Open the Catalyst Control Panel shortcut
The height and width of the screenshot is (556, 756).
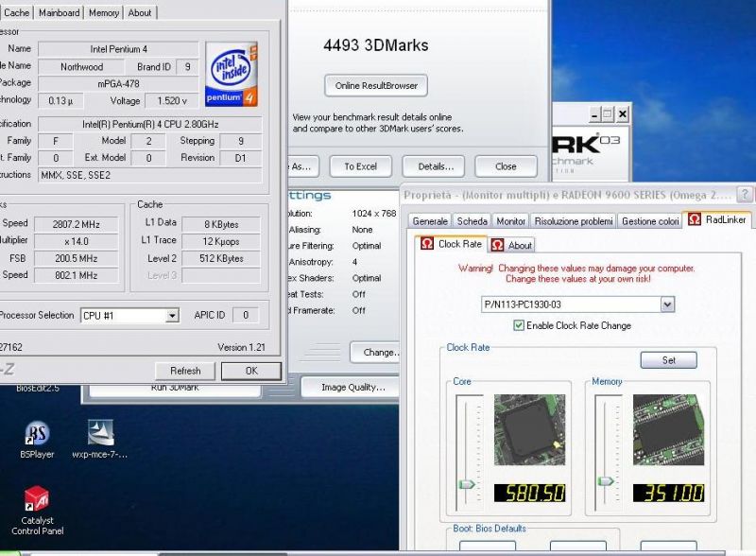point(36,501)
